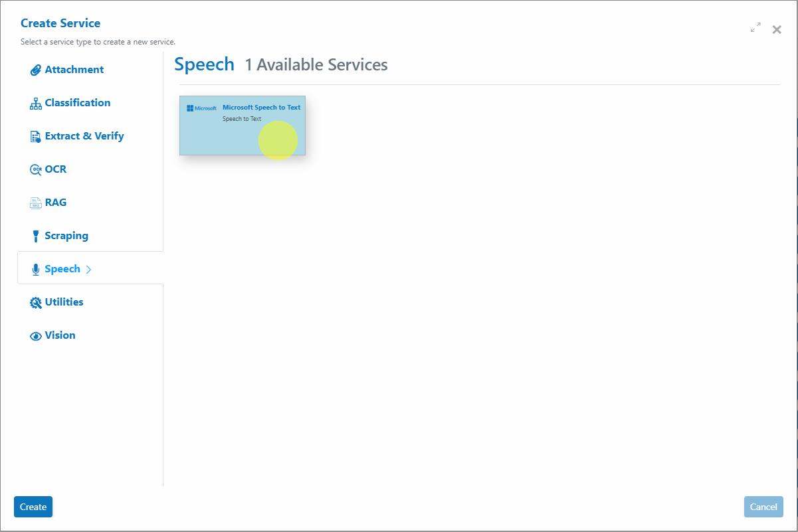This screenshot has width=798, height=532.
Task: Click the Speech heading in main pane
Action: click(205, 64)
